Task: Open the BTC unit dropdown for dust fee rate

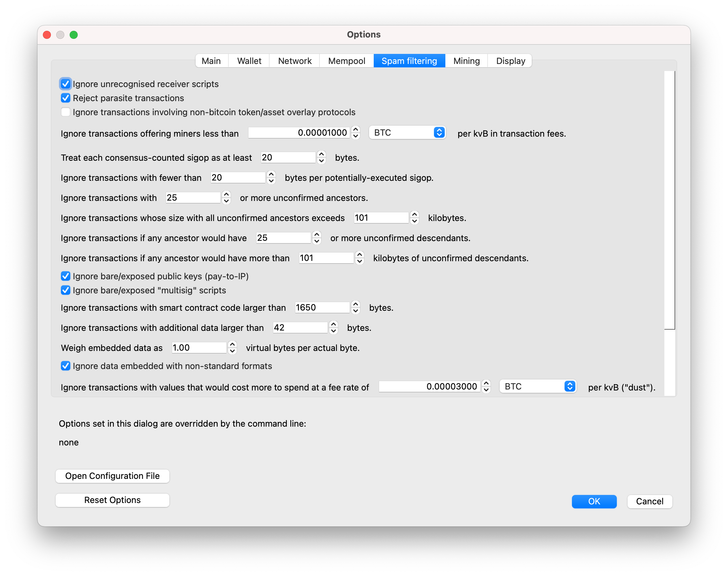Action: (537, 386)
